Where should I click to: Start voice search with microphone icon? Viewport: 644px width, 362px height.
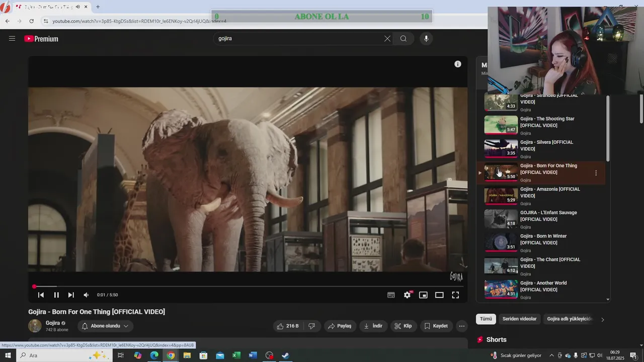pyautogui.click(x=426, y=39)
